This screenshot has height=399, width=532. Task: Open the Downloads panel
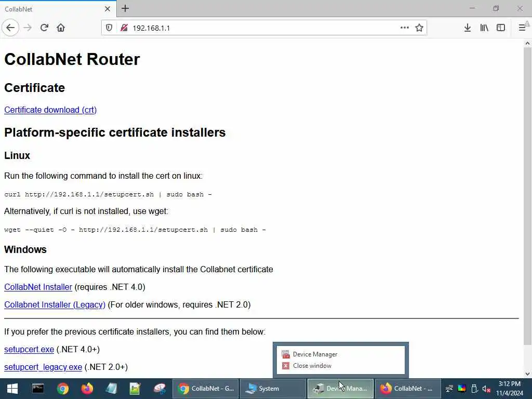pos(467,28)
